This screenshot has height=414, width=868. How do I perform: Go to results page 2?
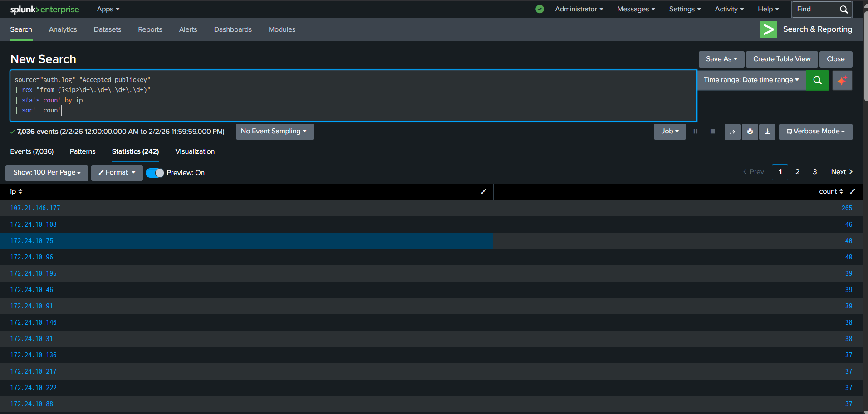797,172
